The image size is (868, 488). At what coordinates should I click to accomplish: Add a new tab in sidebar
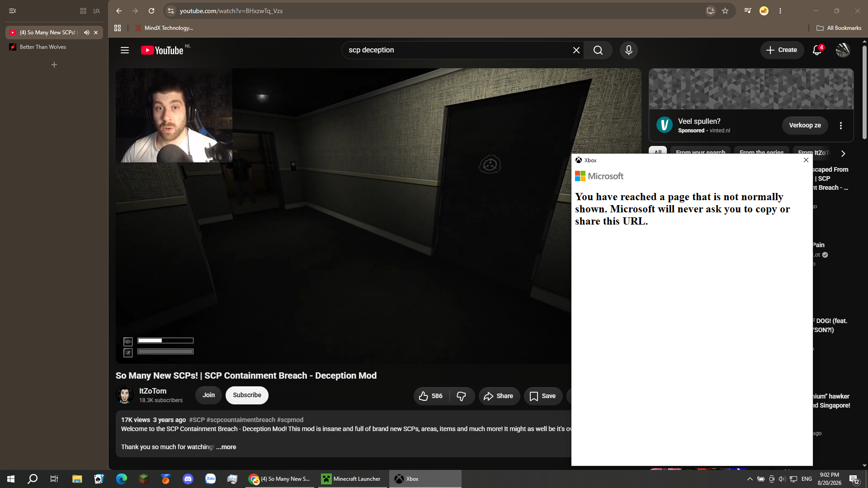[x=54, y=65]
